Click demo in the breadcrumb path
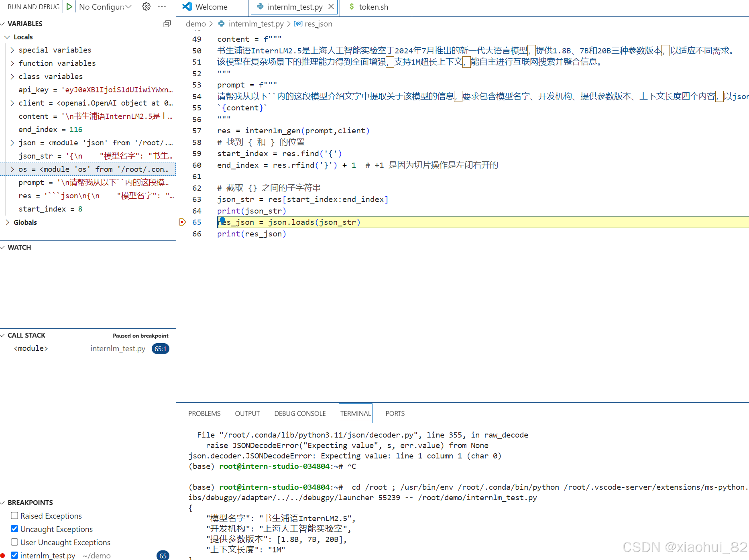The image size is (749, 560). click(196, 24)
